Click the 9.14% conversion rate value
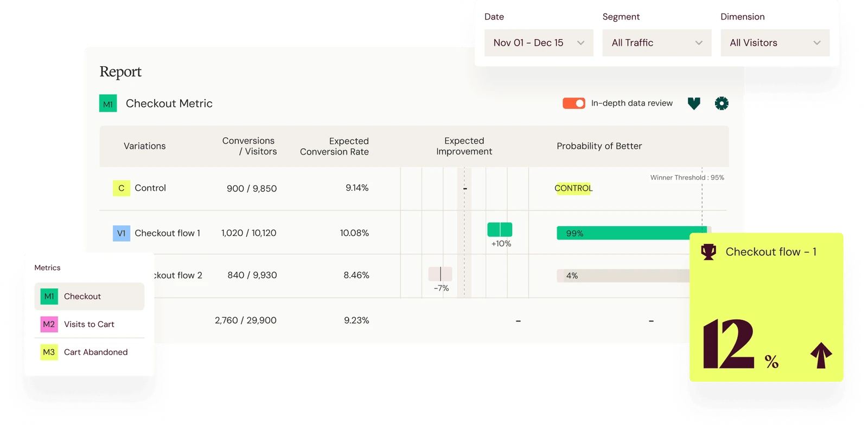The width and height of the screenshot is (868, 431). coord(357,188)
